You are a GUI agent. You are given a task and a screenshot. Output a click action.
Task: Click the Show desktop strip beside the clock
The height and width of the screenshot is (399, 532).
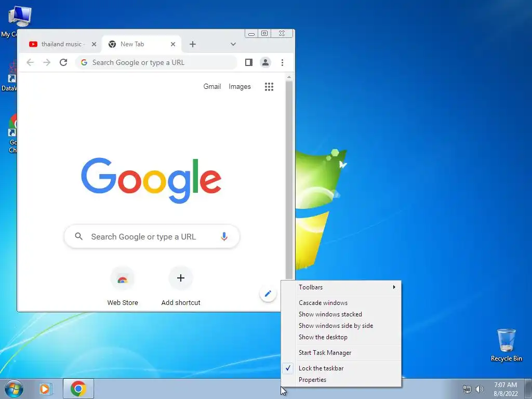(528, 389)
